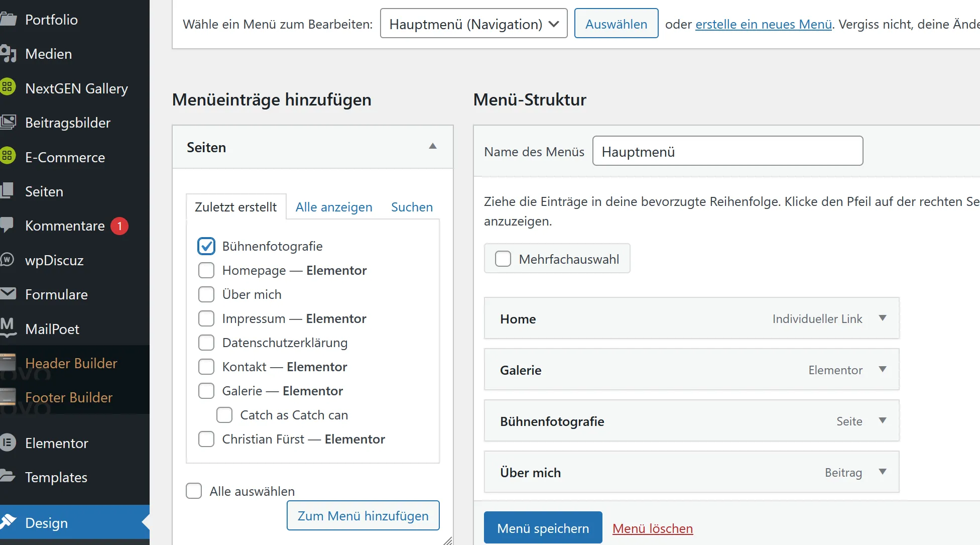The height and width of the screenshot is (545, 980).
Task: Open the Hauptmenü (Navigation) menu dropdown
Action: pyautogui.click(x=474, y=24)
